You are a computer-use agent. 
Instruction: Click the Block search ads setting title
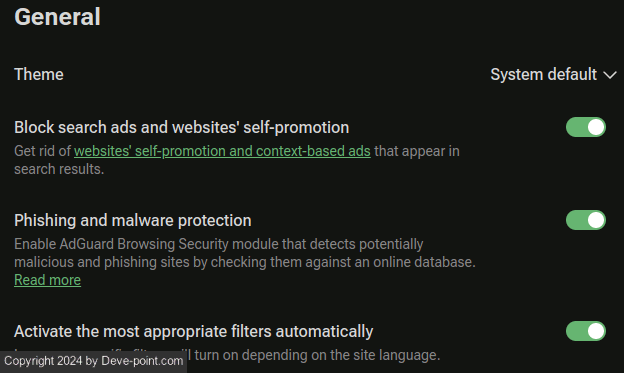(181, 128)
